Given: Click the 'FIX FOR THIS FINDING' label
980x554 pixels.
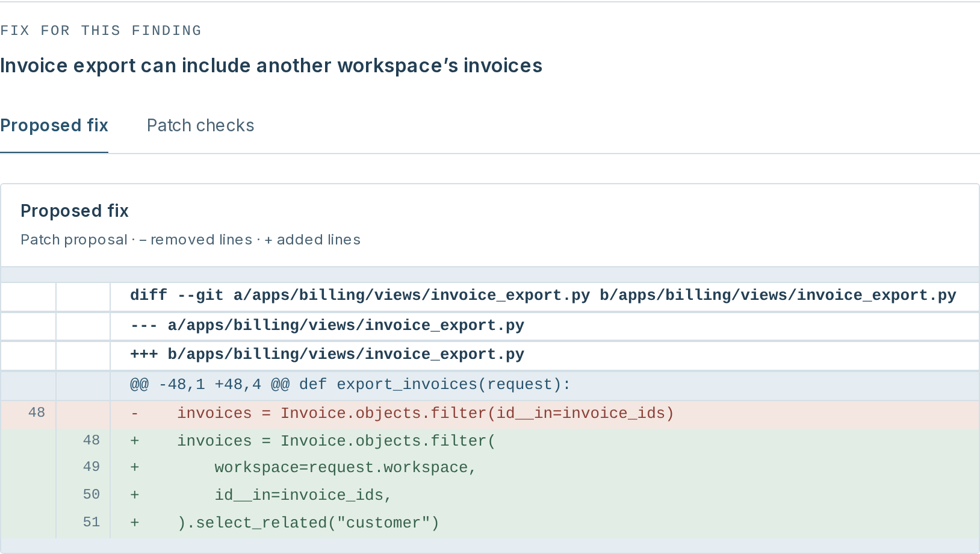Looking at the screenshot, I should 101,31.
